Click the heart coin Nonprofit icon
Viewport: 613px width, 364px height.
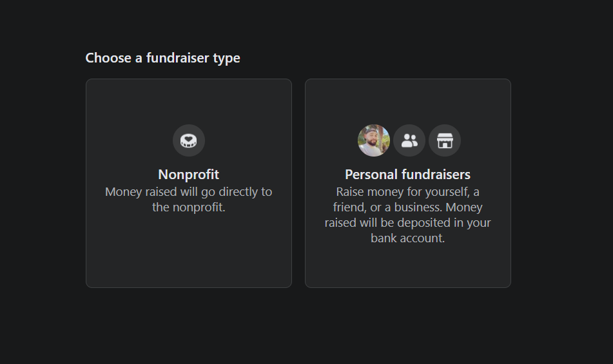coord(189,140)
